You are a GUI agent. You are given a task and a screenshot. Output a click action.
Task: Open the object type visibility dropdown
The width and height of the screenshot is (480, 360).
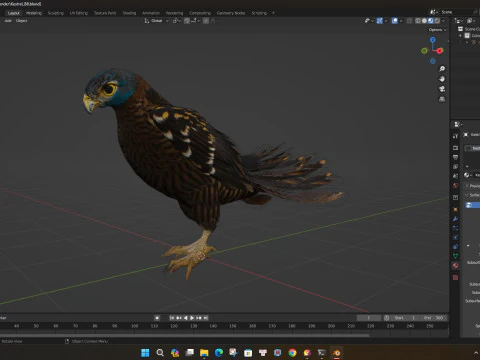[369, 21]
